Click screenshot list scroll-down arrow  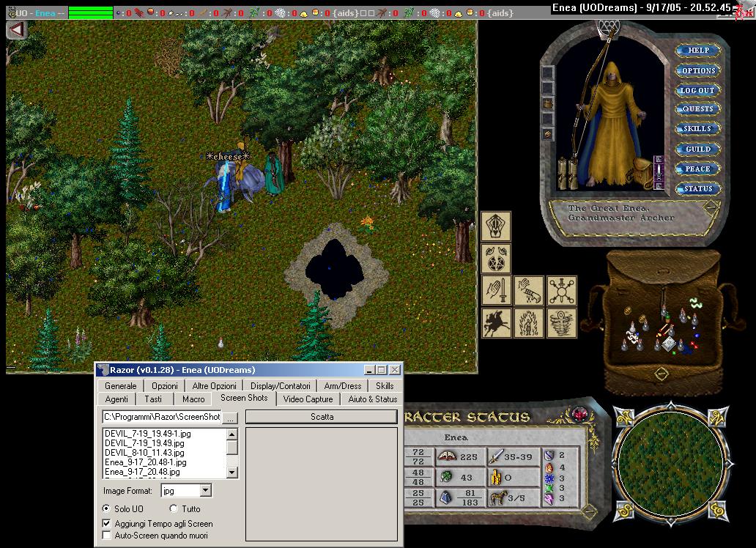pos(232,473)
